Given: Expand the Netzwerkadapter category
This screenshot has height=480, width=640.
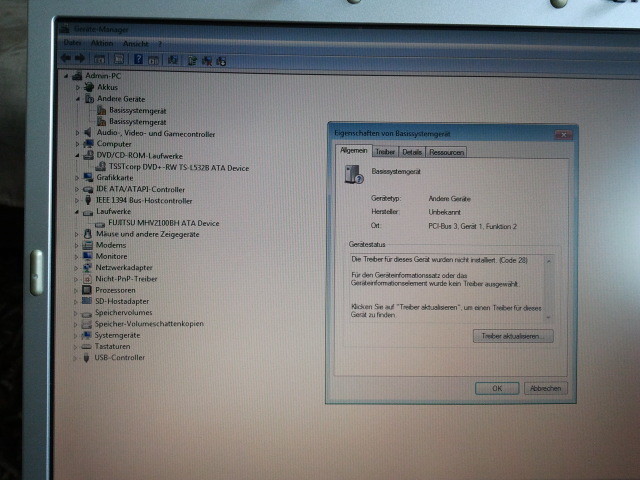Looking at the screenshot, I should click(x=76, y=268).
